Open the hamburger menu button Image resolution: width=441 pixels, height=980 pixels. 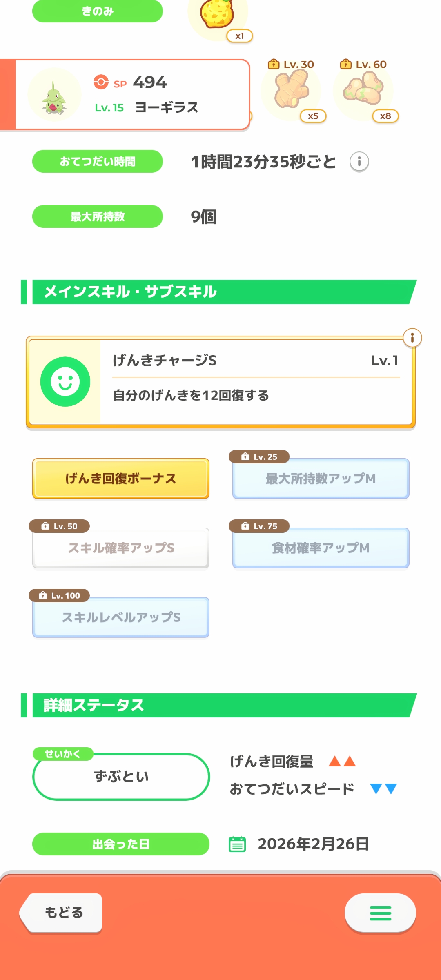tap(380, 913)
